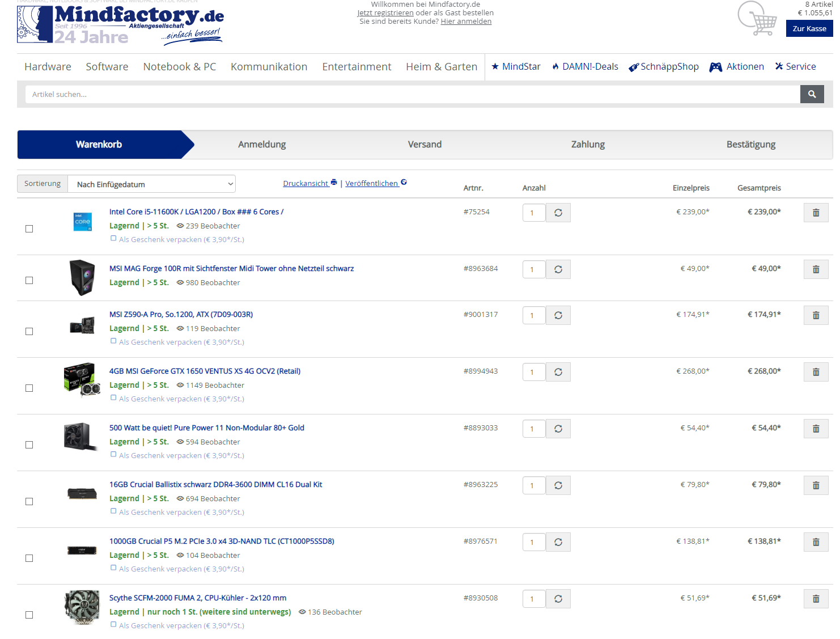840x639 pixels.
Task: Delete the Intel Core i5-11600K from cart
Action: click(x=816, y=213)
